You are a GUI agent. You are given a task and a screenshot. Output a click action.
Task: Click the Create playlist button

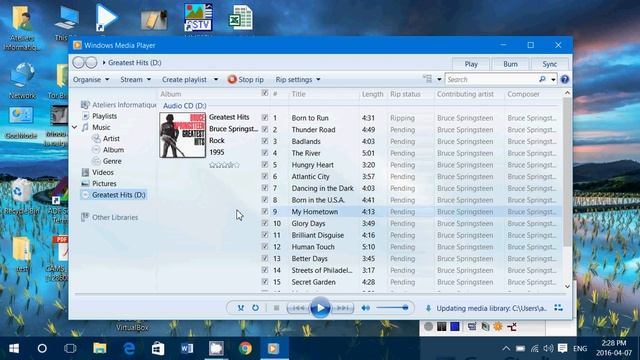184,80
